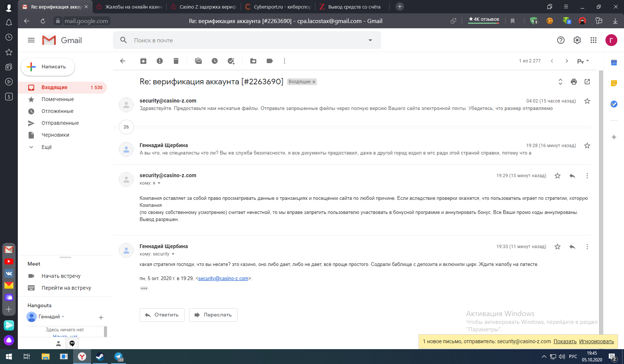Open Gmail settings gear

pos(577,40)
